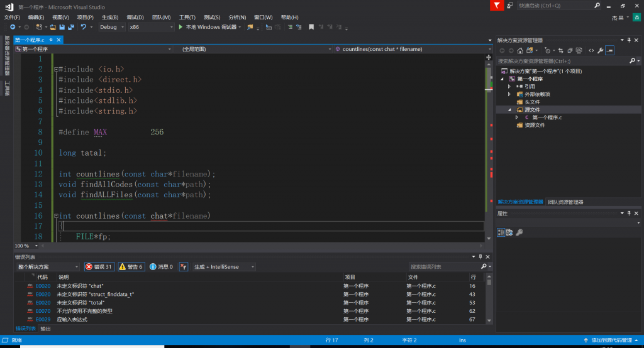Click the comment-out lines toolbar icon
644x348 pixels.
coord(290,27)
